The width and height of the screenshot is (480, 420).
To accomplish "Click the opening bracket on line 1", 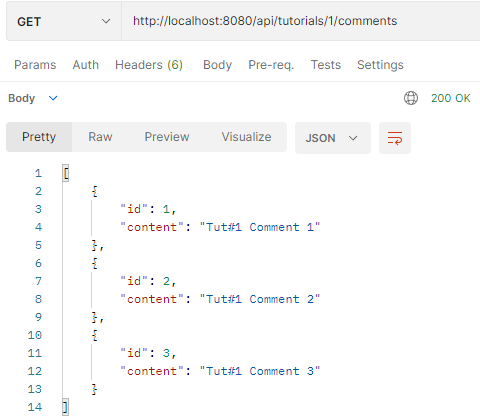I will point(66,173).
